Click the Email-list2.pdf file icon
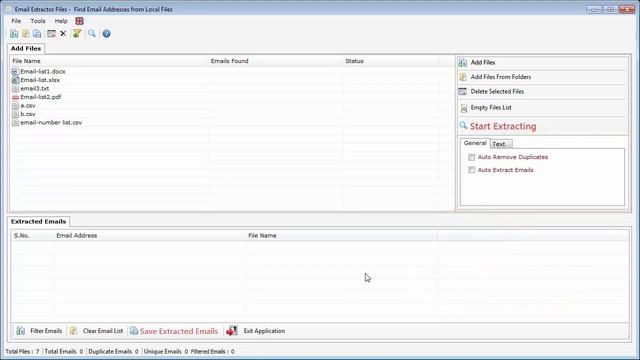 15,97
